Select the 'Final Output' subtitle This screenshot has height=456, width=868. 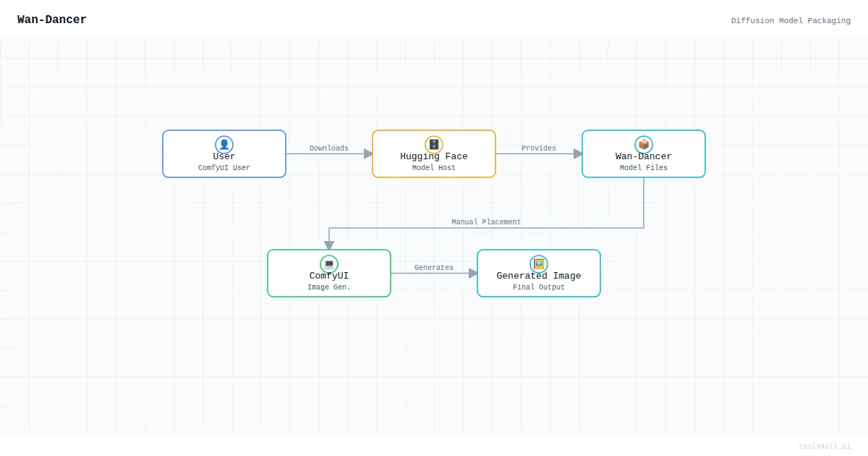(539, 287)
